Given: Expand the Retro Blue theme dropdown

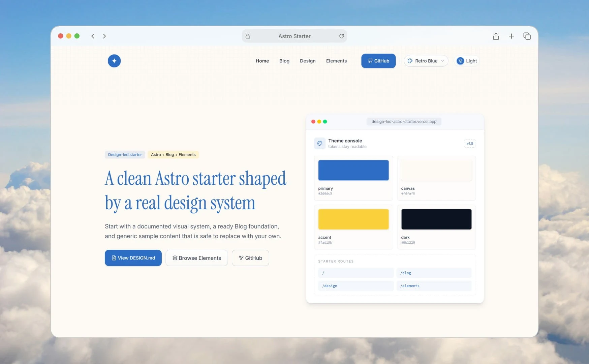Looking at the screenshot, I should click(426, 61).
